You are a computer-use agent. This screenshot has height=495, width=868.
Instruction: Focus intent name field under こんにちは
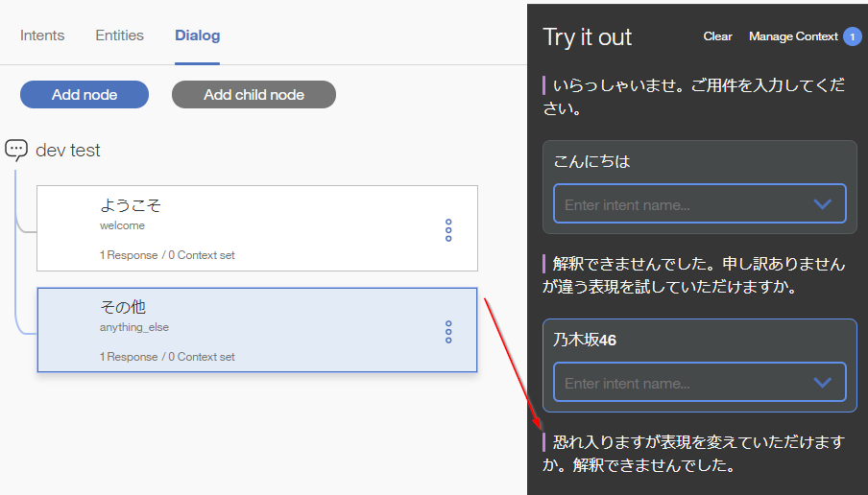click(700, 204)
